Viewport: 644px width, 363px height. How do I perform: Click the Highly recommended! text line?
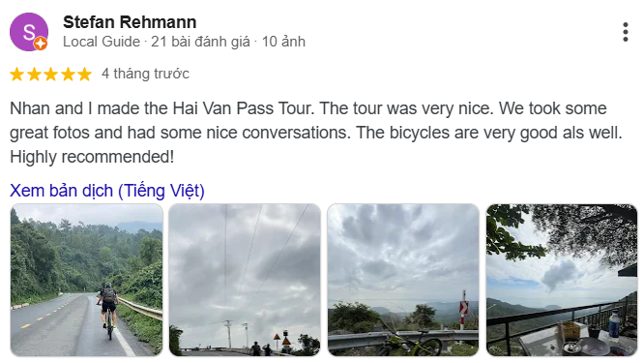pos(92,157)
